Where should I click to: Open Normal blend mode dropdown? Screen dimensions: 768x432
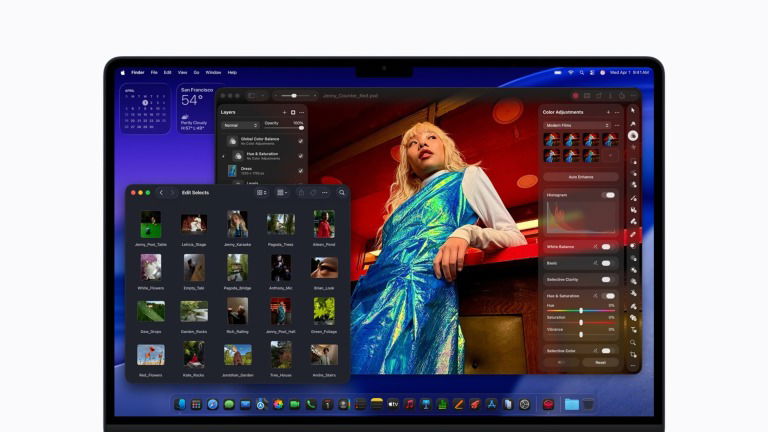(x=240, y=125)
